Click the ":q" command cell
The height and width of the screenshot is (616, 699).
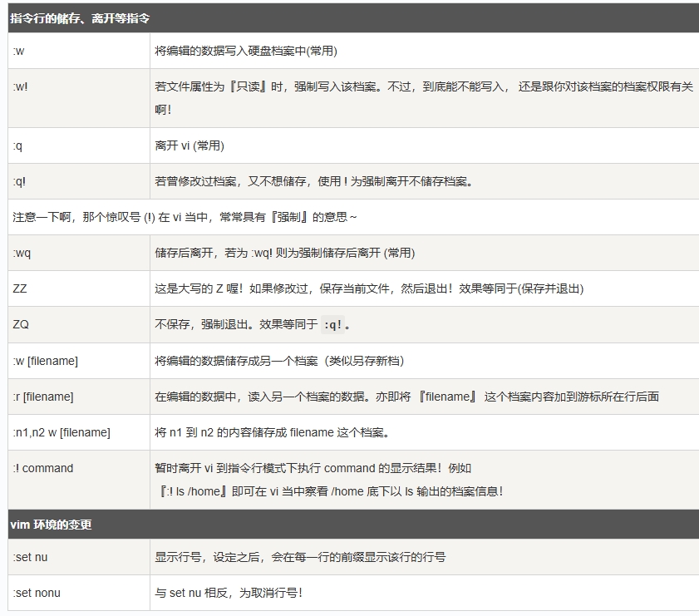click(x=79, y=145)
